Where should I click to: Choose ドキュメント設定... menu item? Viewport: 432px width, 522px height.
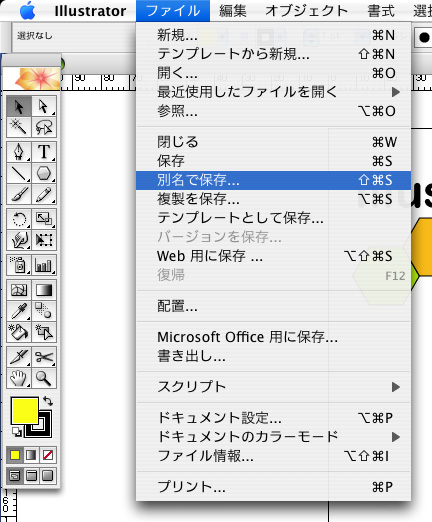click(273, 418)
